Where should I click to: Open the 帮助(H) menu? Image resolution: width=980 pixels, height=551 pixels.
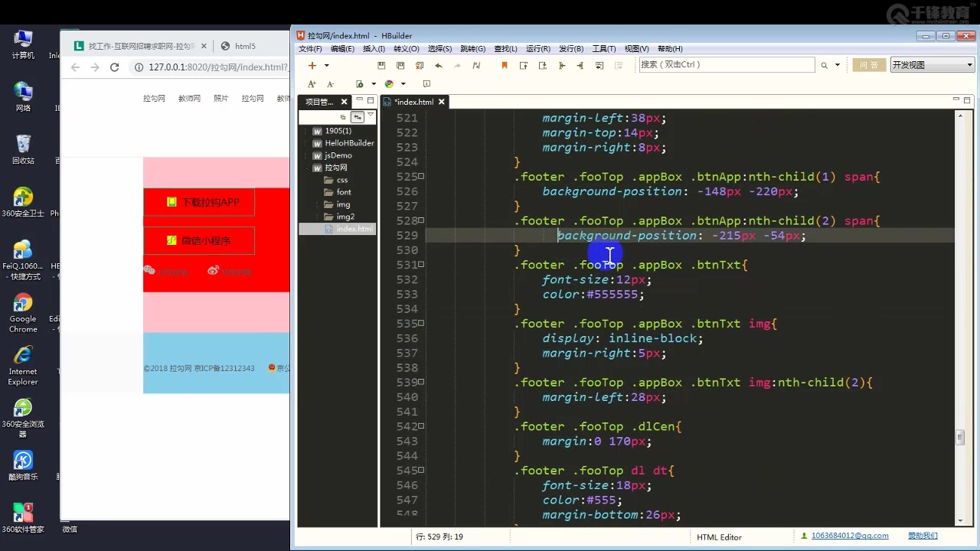(x=670, y=49)
